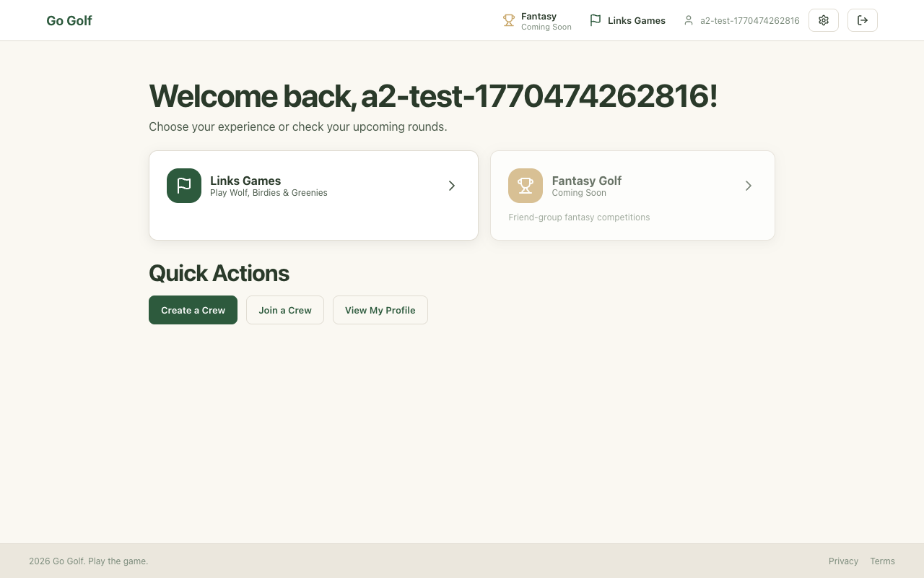Expand the Fantasy Golf card chevron
The width and height of the screenshot is (924, 578).
(x=749, y=186)
